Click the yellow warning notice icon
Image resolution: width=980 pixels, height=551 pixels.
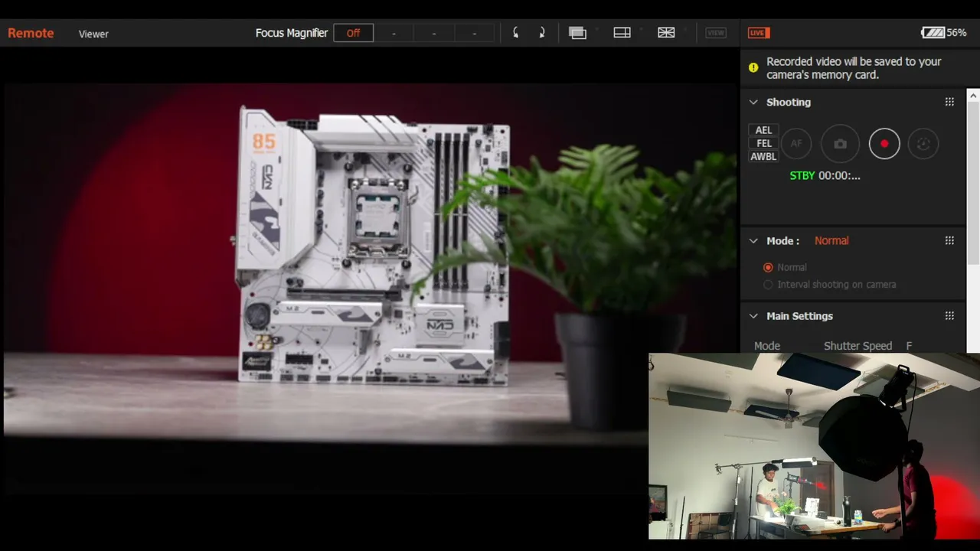tap(753, 67)
